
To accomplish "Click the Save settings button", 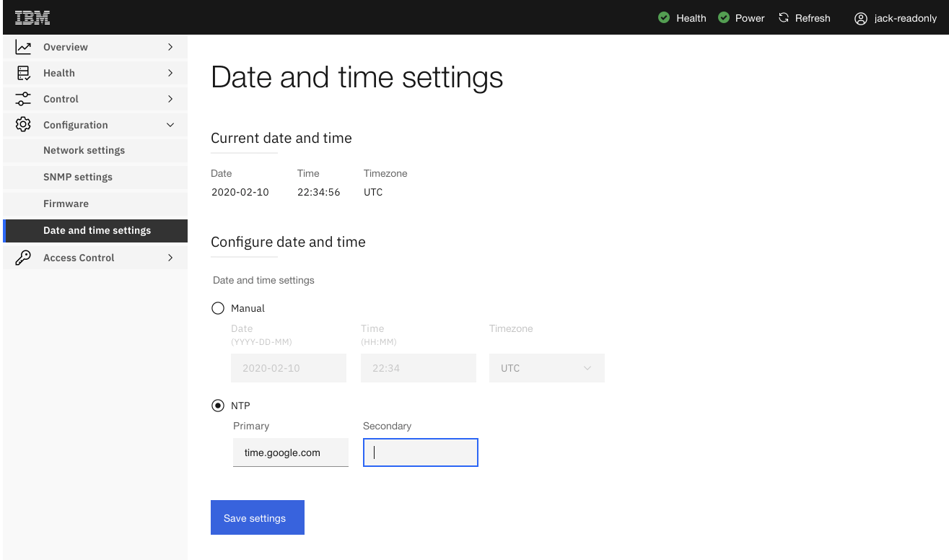I will point(257,517).
